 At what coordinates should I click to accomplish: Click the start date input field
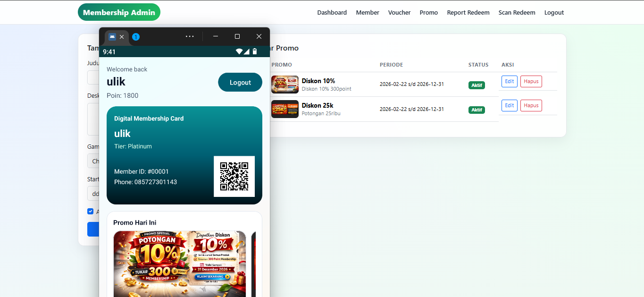point(97,194)
